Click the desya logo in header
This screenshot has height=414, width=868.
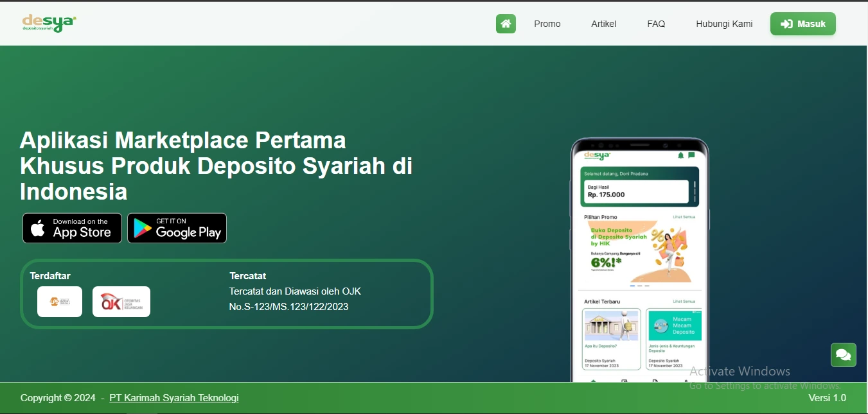pos(49,23)
